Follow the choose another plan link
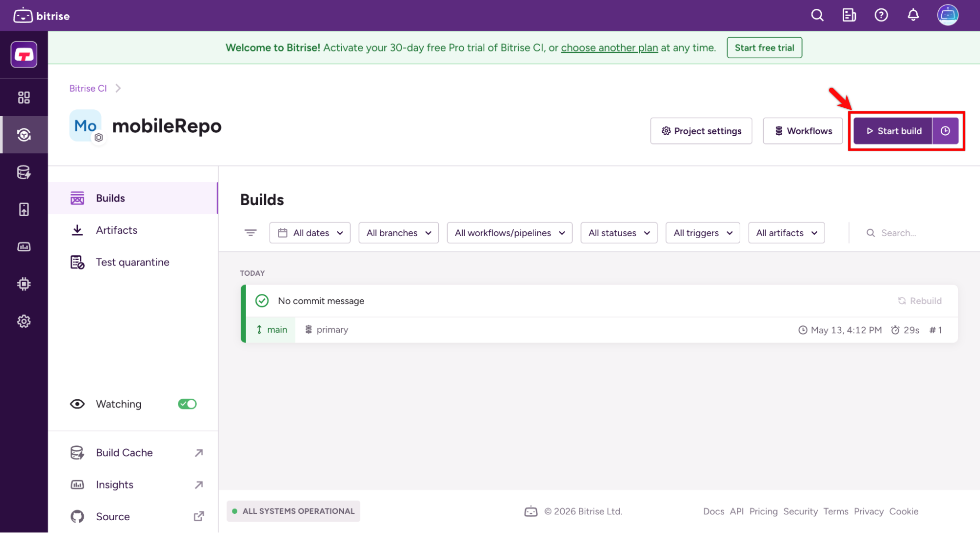This screenshot has height=533, width=980. pyautogui.click(x=609, y=48)
